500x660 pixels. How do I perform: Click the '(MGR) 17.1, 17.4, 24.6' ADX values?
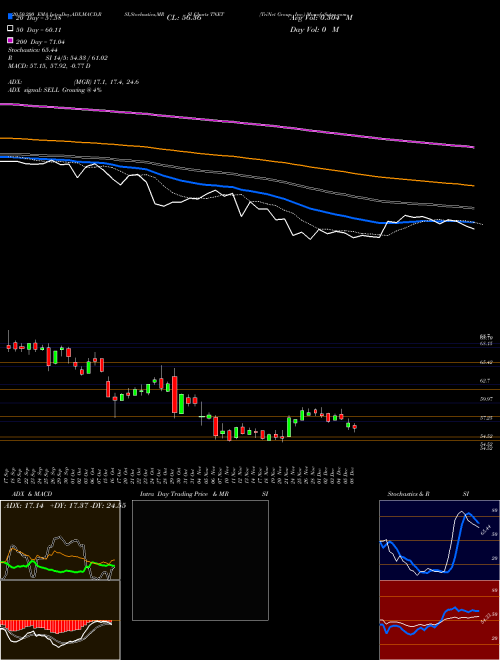click(106, 82)
